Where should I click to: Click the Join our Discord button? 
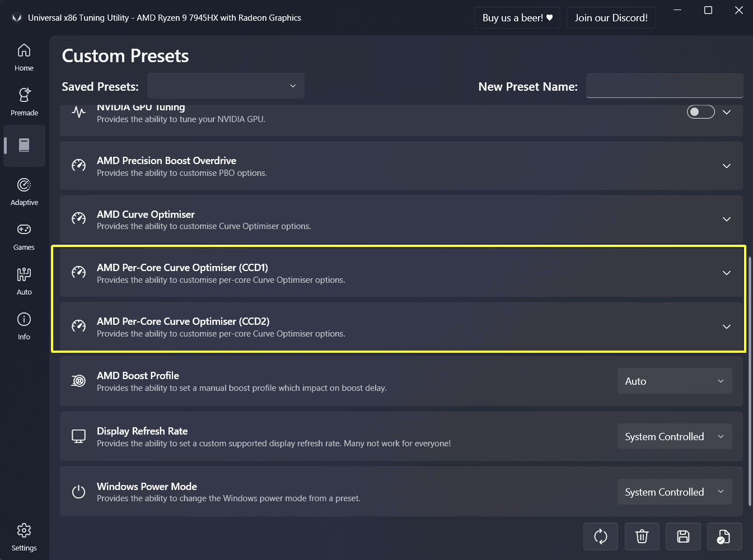tap(611, 18)
